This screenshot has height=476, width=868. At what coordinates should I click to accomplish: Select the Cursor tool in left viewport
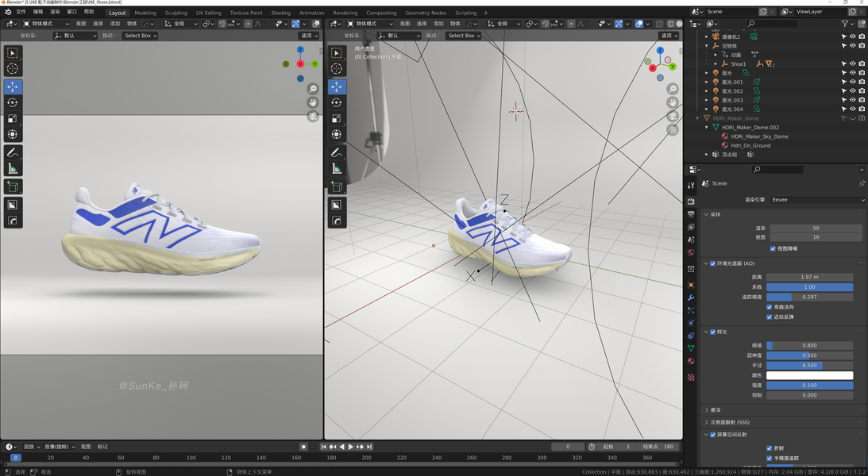point(12,68)
